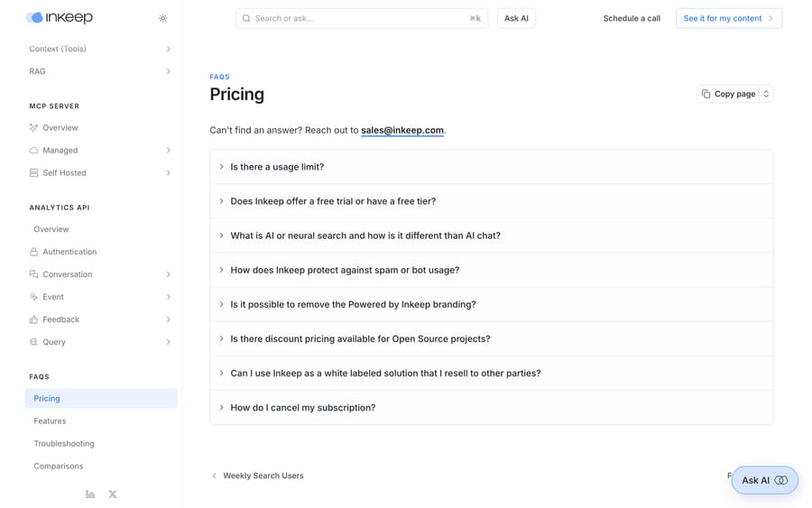Click the Conversation chat icon
The height and width of the screenshot is (508, 812).
click(x=33, y=274)
